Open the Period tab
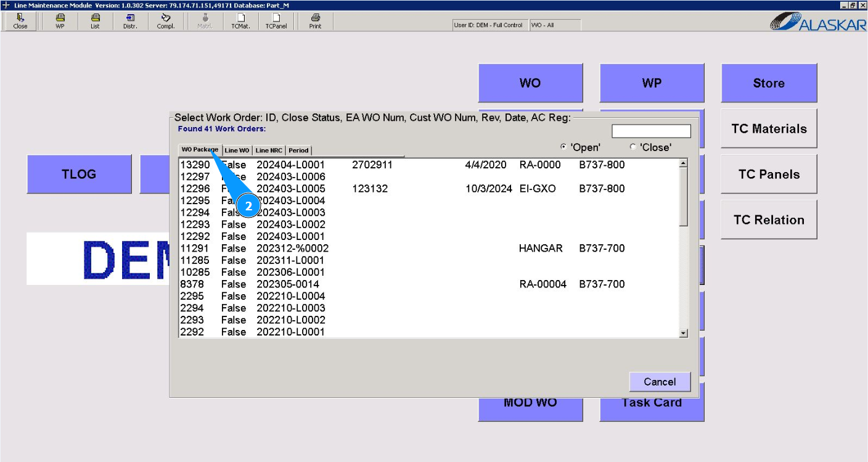 (x=298, y=151)
